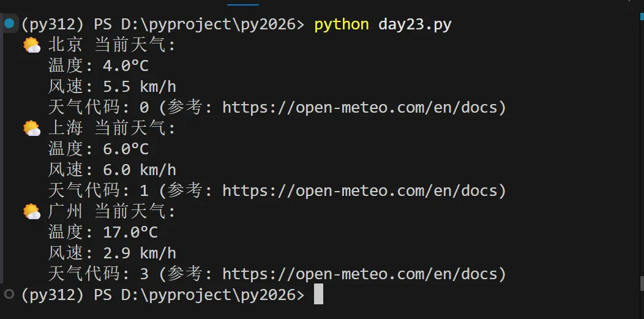Click the empty circle beside the last prompt
The height and width of the screenshot is (319, 644).
(9, 295)
